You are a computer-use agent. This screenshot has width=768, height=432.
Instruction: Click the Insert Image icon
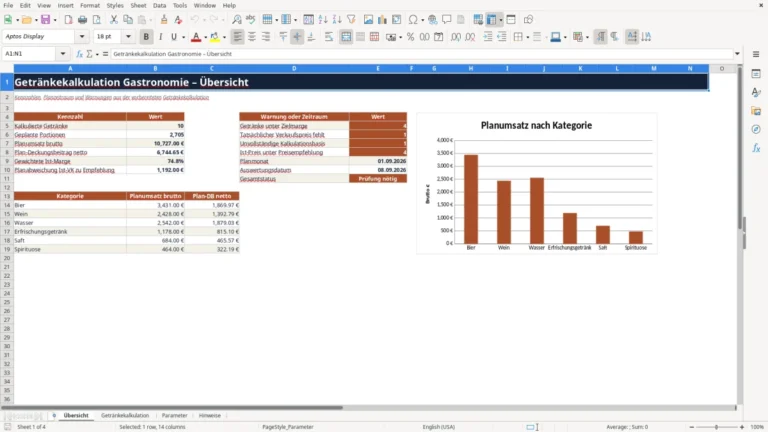pos(368,20)
